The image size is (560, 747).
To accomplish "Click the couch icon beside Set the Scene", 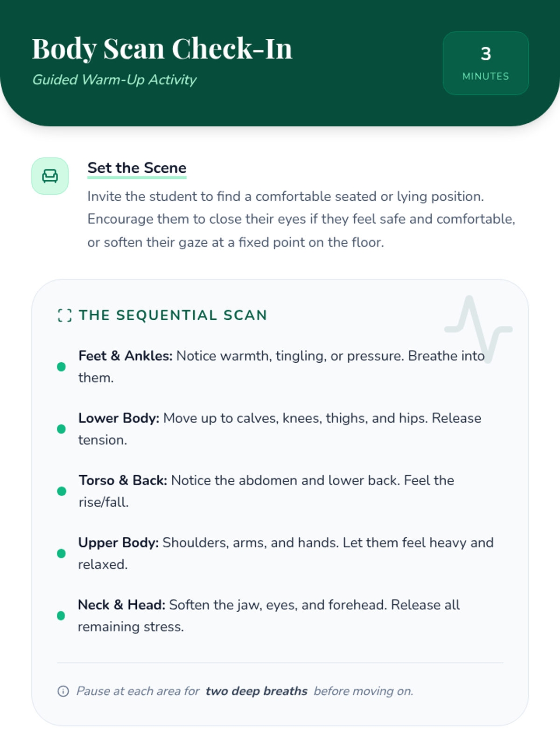I will click(50, 176).
